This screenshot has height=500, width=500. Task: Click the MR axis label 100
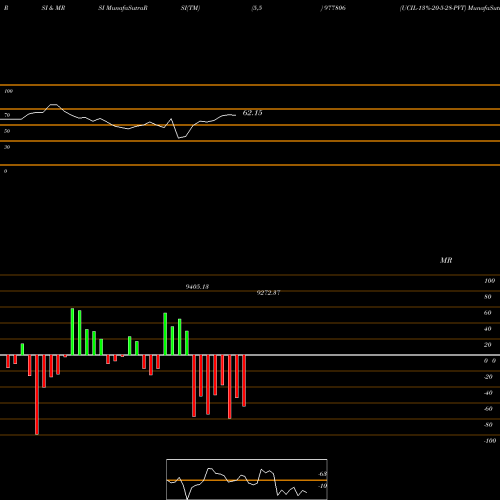[x=490, y=281]
